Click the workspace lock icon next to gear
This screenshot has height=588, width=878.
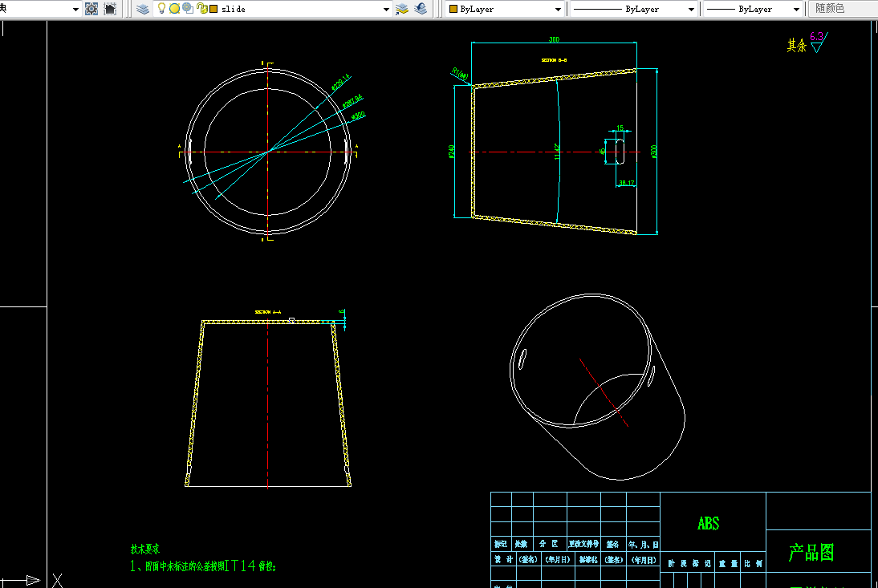110,9
